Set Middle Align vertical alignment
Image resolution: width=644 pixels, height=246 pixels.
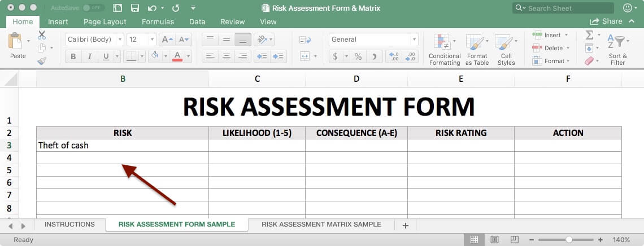click(227, 39)
